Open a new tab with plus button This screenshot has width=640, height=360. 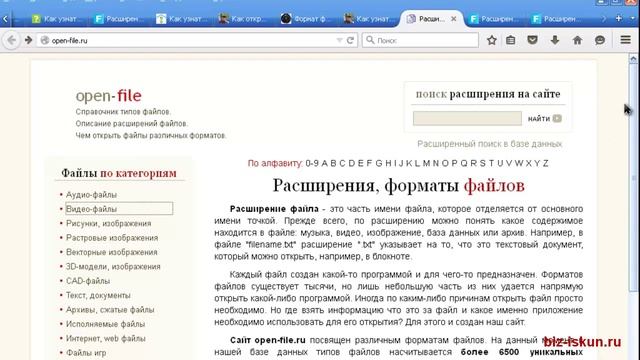click(619, 18)
